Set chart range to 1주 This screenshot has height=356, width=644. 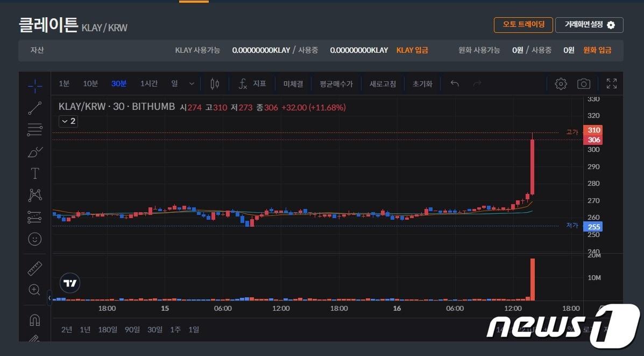coord(175,330)
